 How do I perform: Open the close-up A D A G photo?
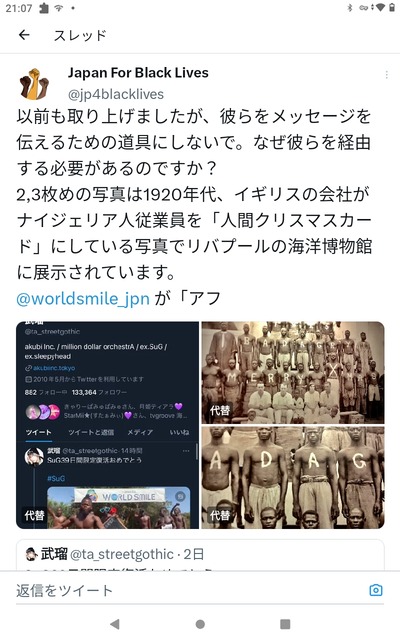pos(293,478)
